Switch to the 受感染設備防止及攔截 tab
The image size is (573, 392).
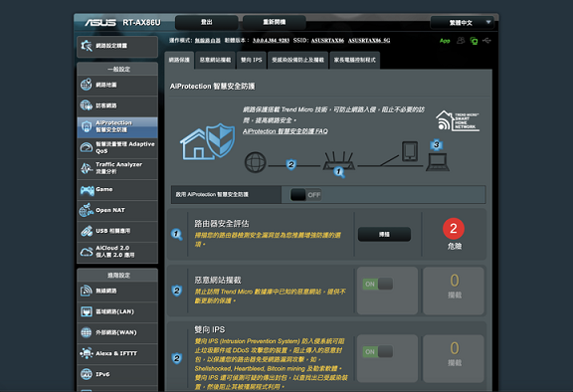pos(297,60)
